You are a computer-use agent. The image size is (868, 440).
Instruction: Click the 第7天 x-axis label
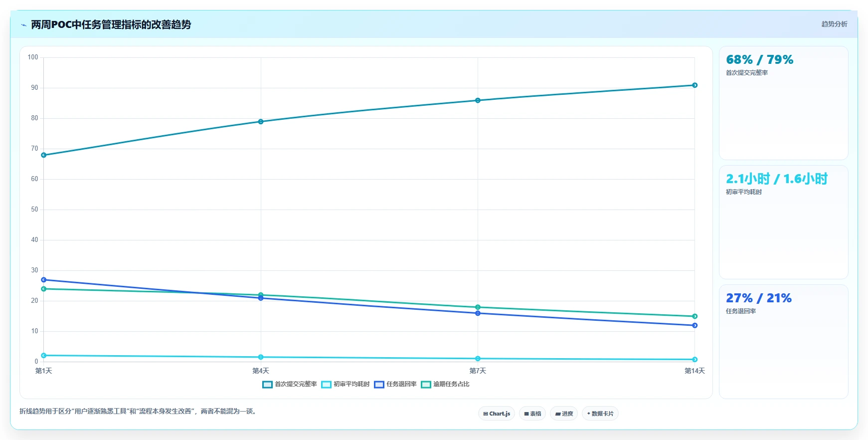tap(478, 371)
